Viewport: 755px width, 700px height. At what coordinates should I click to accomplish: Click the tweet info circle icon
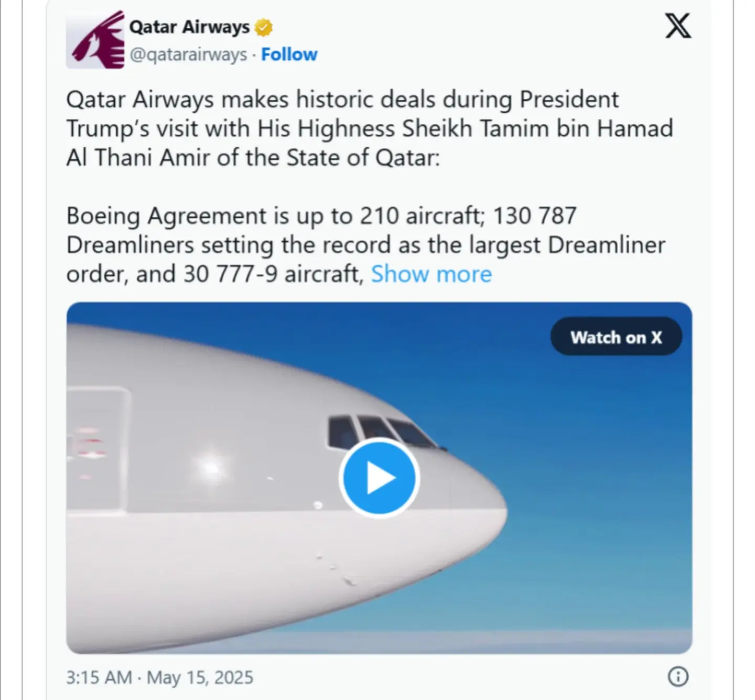(x=678, y=676)
